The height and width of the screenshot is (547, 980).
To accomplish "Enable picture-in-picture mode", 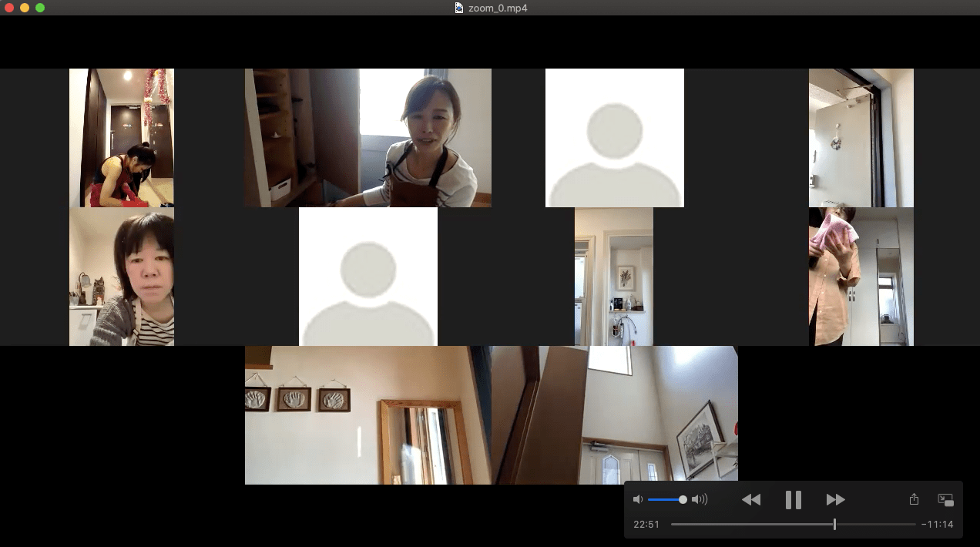I will [x=945, y=500].
